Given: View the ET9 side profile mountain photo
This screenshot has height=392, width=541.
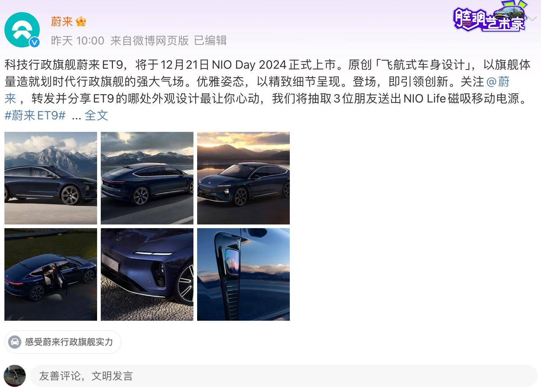Looking at the screenshot, I should point(51,178).
